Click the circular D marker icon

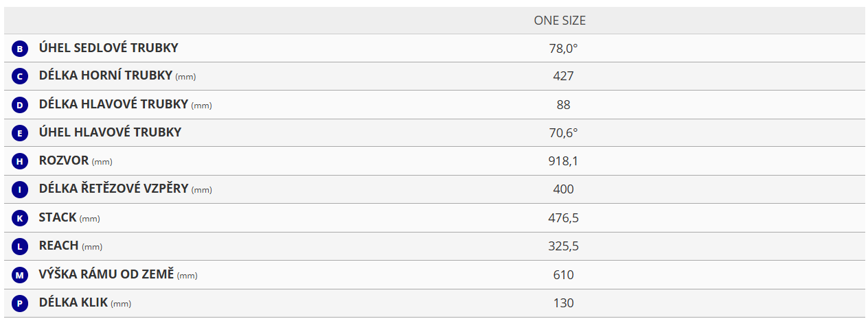pos(20,105)
